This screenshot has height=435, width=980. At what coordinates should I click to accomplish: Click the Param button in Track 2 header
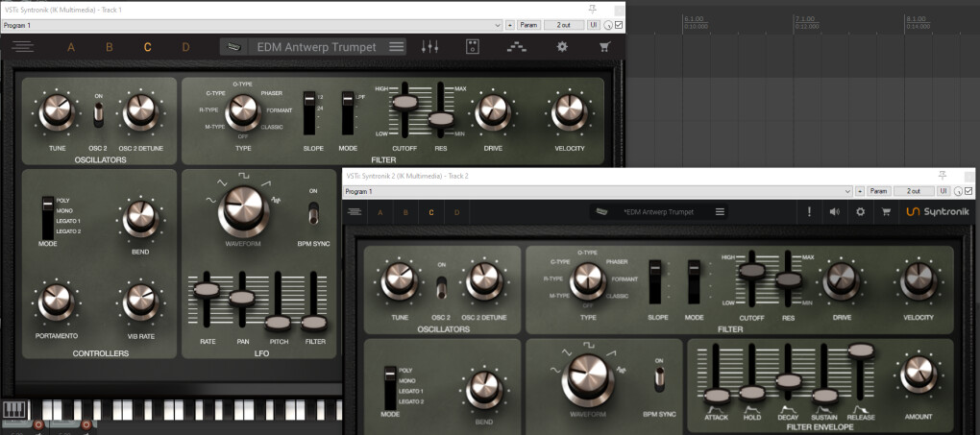[x=879, y=191]
